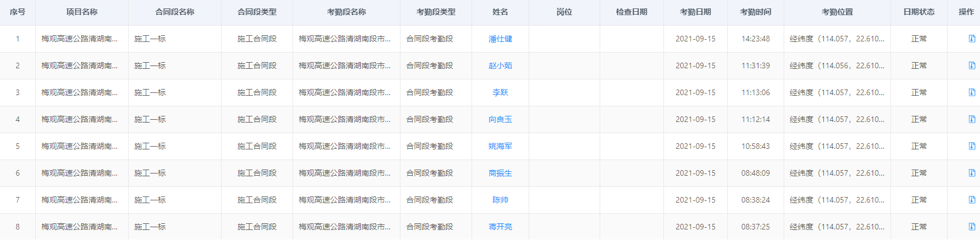
Task: Click the 正常 status in 陈帅's row
Action: click(918, 200)
